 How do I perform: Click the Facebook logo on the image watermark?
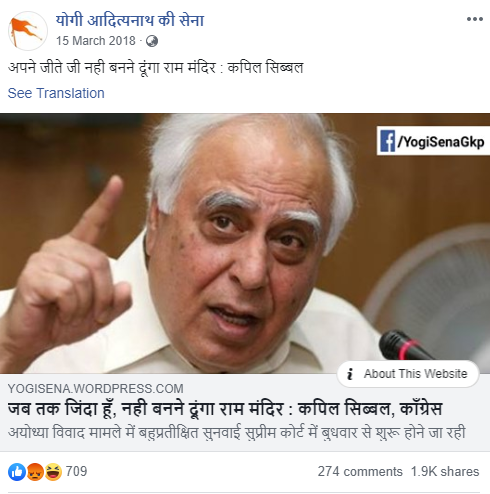click(x=388, y=141)
